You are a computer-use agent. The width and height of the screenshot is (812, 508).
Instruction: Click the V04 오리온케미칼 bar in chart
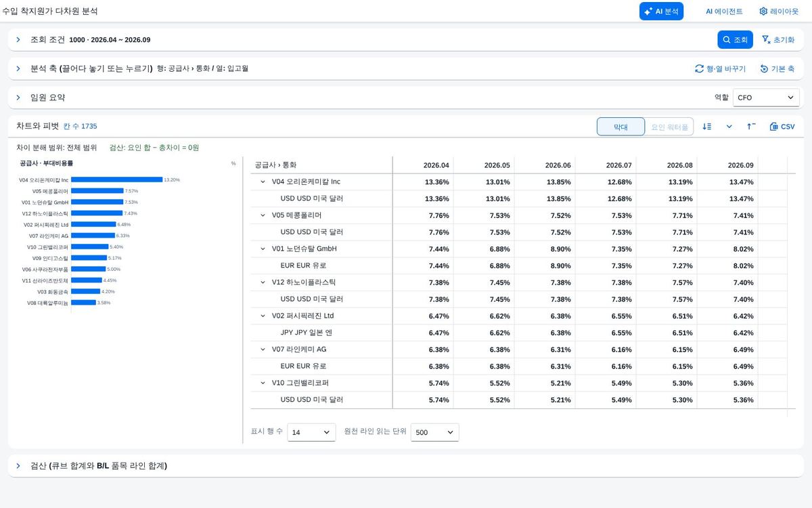pos(116,179)
